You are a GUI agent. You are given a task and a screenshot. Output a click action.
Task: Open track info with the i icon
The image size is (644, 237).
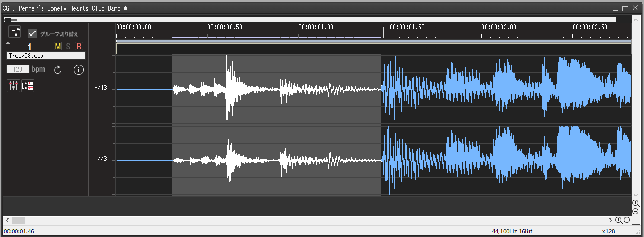78,69
